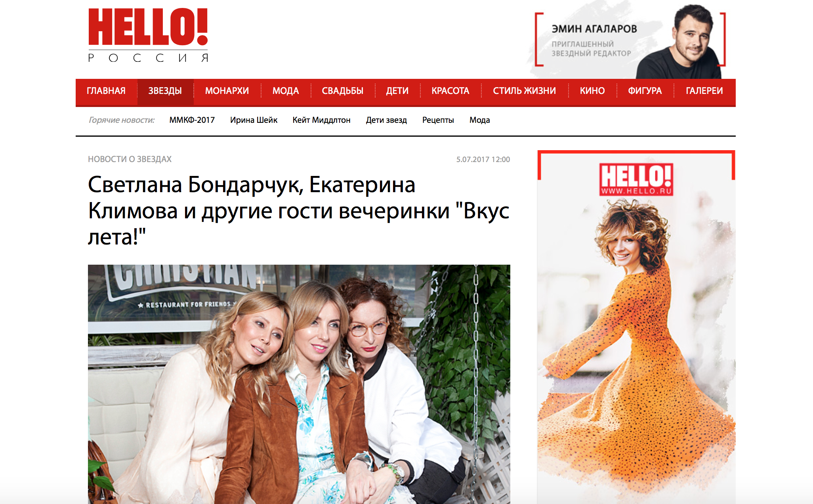Open the ГАЛЕРЕИ section

704,91
